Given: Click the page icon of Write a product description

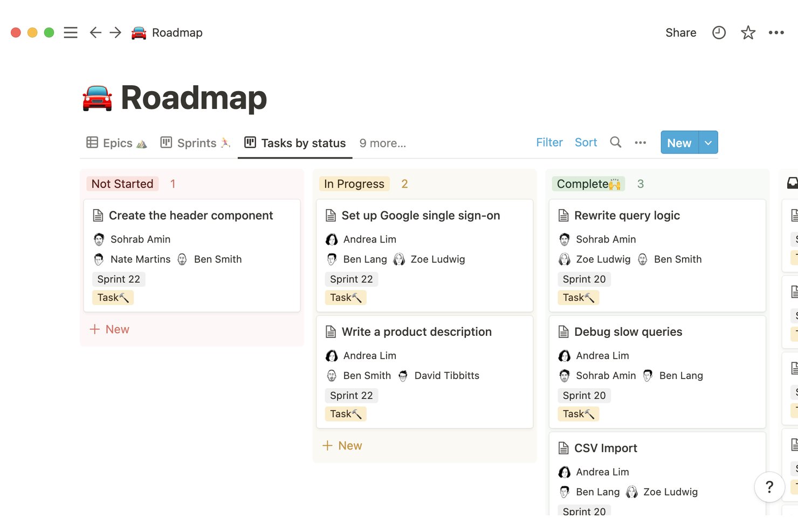Looking at the screenshot, I should click(331, 332).
